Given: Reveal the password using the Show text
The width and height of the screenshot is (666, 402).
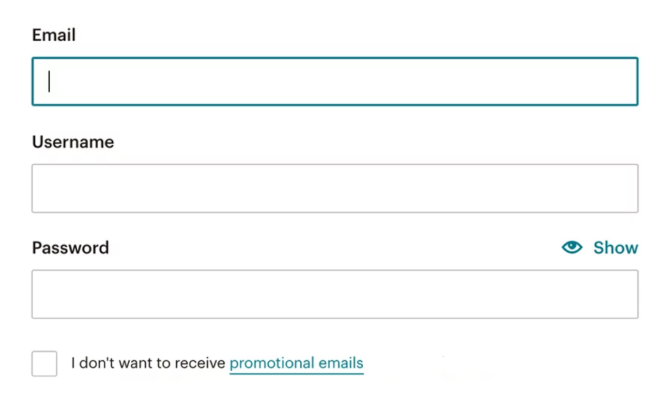Looking at the screenshot, I should pos(615,247).
